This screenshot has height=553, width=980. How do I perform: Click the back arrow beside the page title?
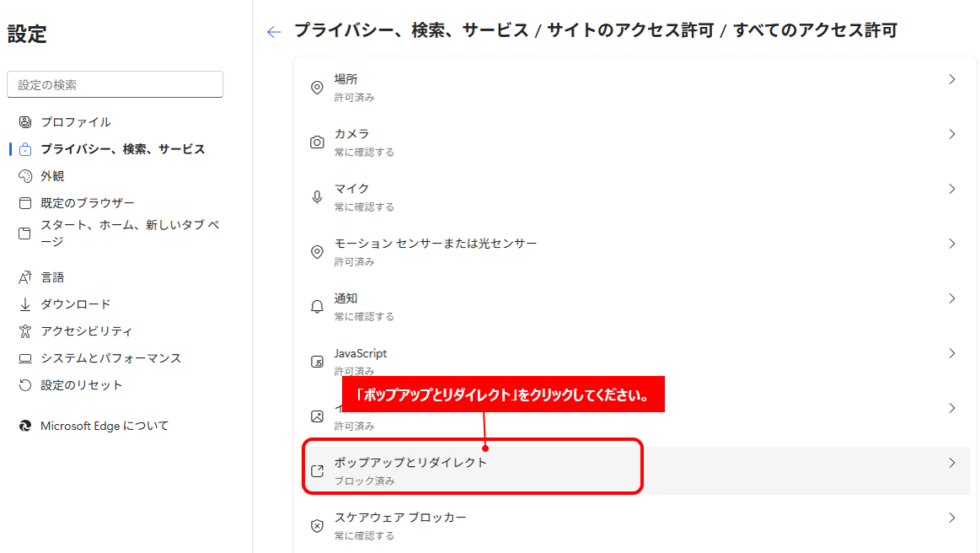[273, 32]
